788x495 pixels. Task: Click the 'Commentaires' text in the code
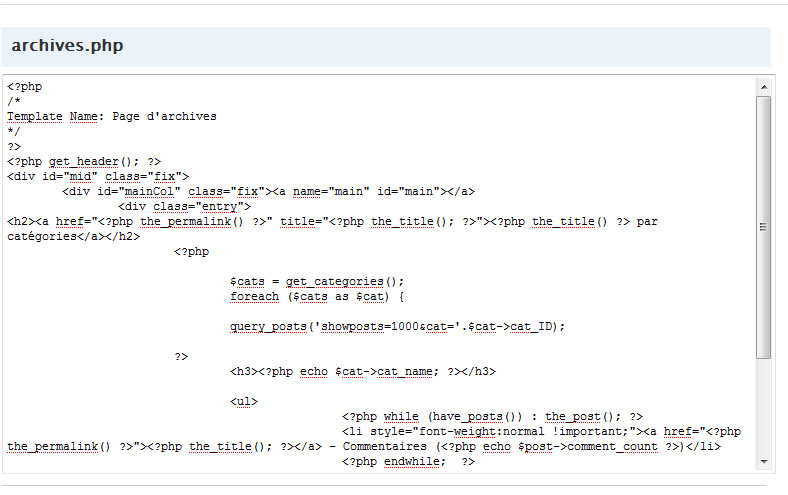pos(384,447)
